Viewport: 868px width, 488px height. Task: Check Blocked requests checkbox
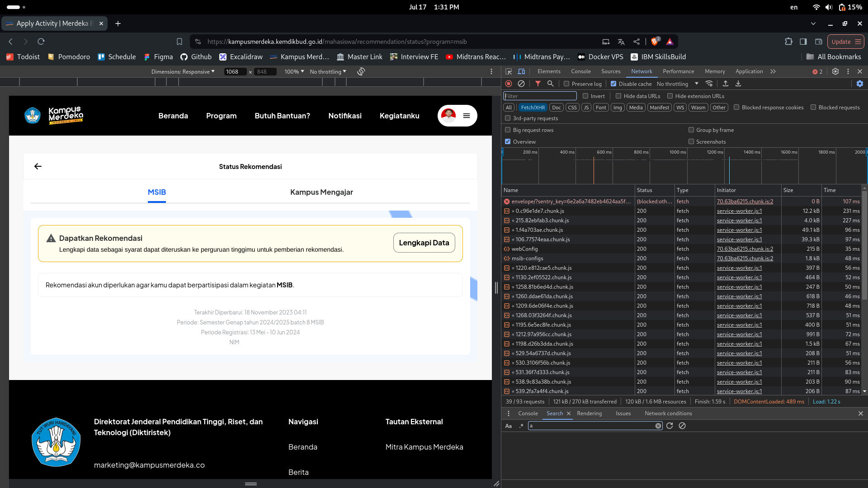(813, 107)
